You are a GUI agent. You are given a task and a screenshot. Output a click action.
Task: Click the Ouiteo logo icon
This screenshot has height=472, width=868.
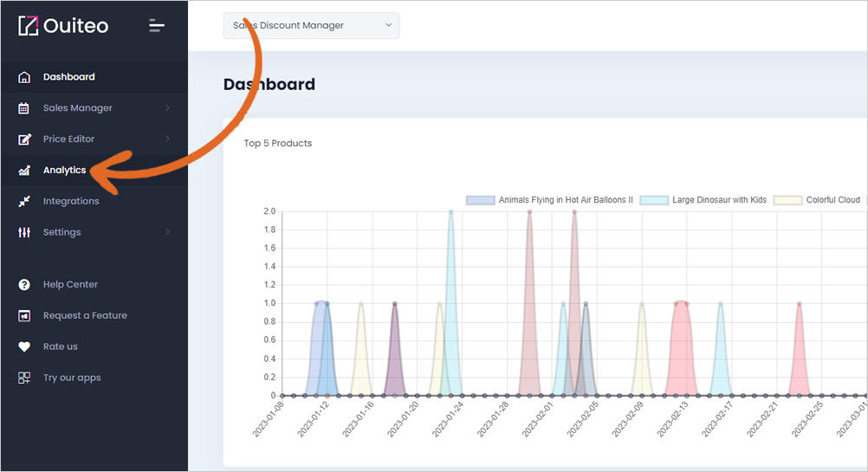(29, 25)
